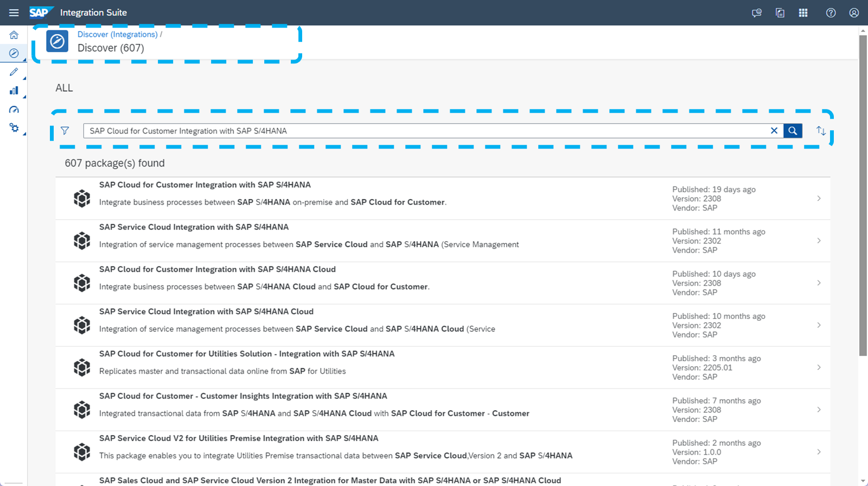Click the scrollbar down arrow
Image resolution: width=868 pixels, height=486 pixels.
click(x=863, y=481)
